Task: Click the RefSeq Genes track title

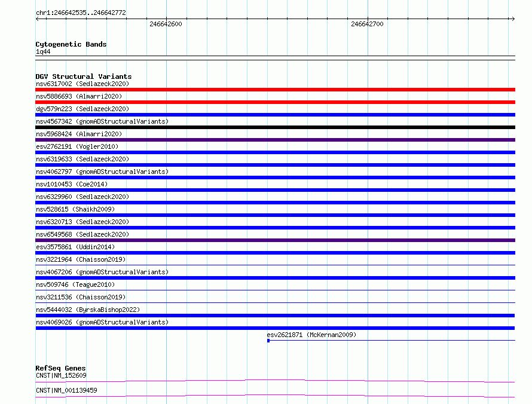Action: click(61, 368)
